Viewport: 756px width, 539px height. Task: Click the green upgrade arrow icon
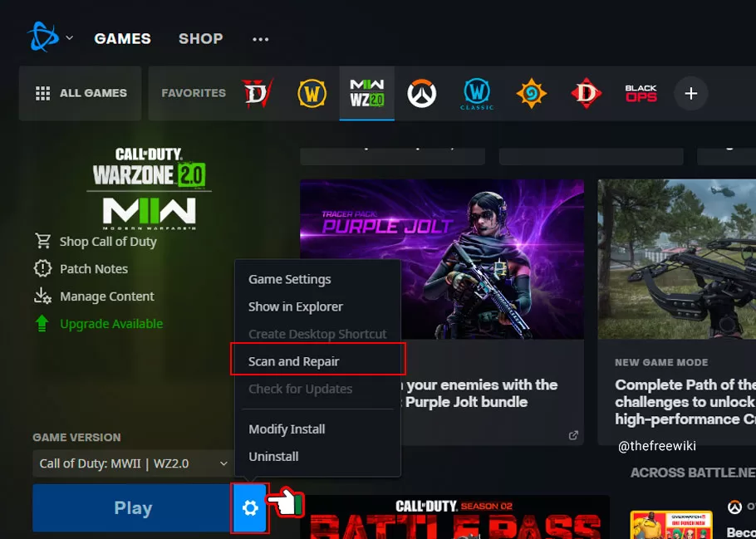coord(42,323)
